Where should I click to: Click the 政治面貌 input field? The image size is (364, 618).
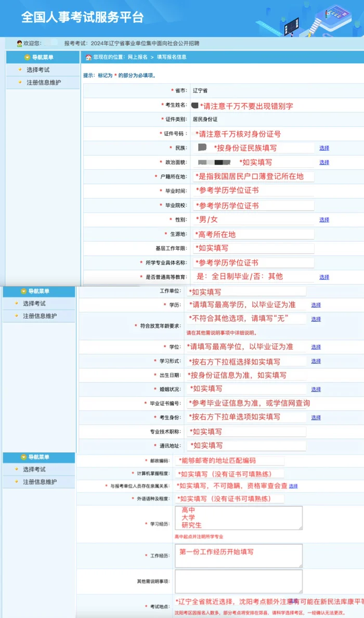tap(253, 162)
